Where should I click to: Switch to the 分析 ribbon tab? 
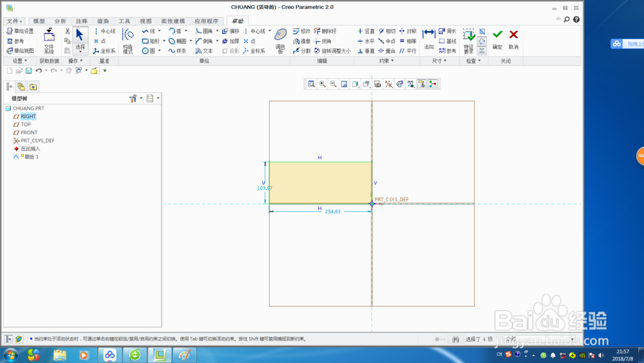point(61,21)
